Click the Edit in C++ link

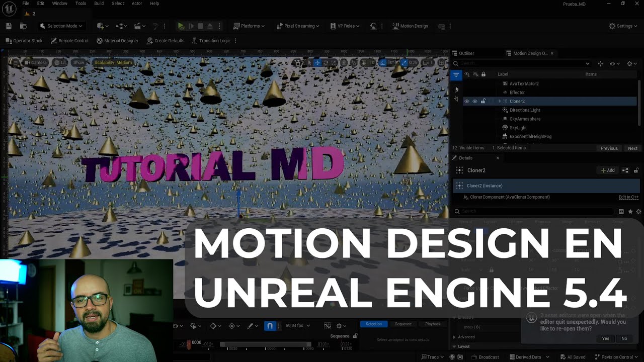pos(628,197)
